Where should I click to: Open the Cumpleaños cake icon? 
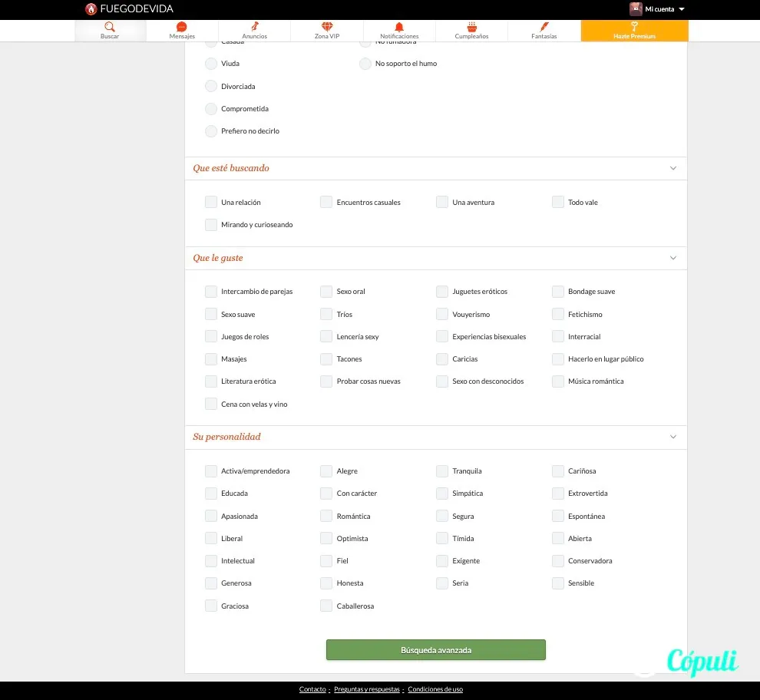tap(471, 27)
